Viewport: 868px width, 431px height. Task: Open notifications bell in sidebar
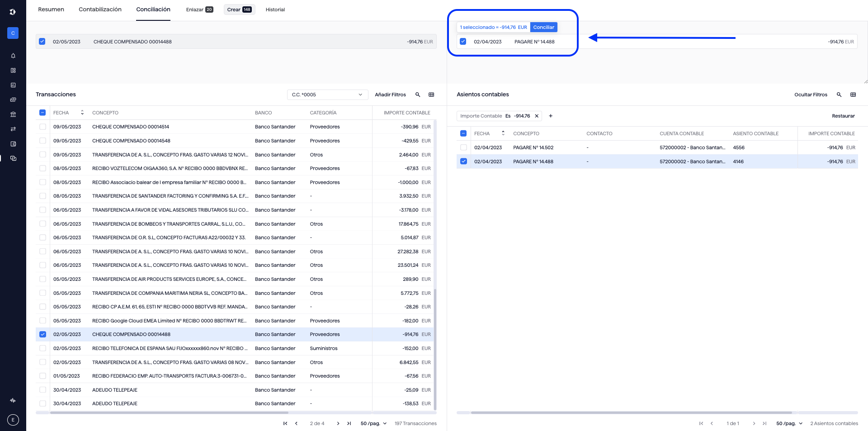[x=13, y=56]
